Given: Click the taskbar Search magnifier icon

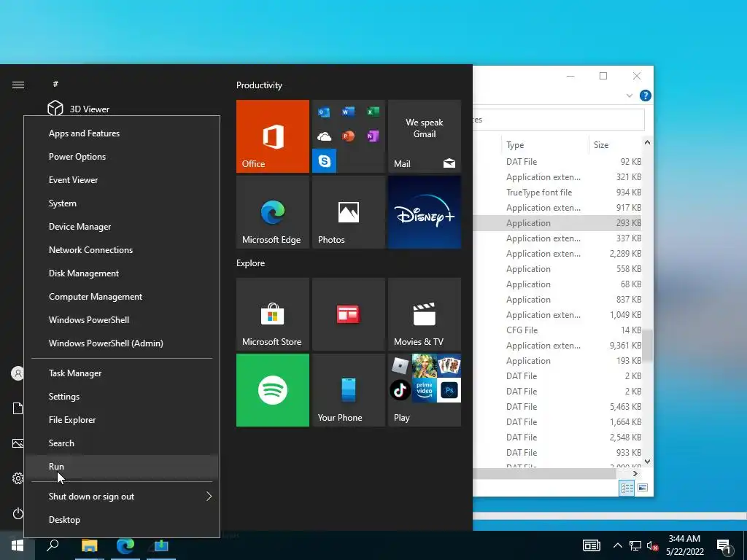Looking at the screenshot, I should [53, 545].
